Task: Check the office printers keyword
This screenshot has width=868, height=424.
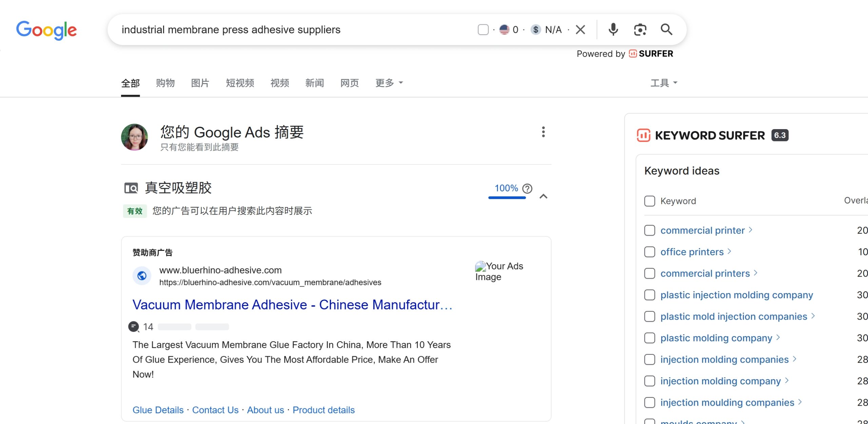Action: pyautogui.click(x=650, y=252)
